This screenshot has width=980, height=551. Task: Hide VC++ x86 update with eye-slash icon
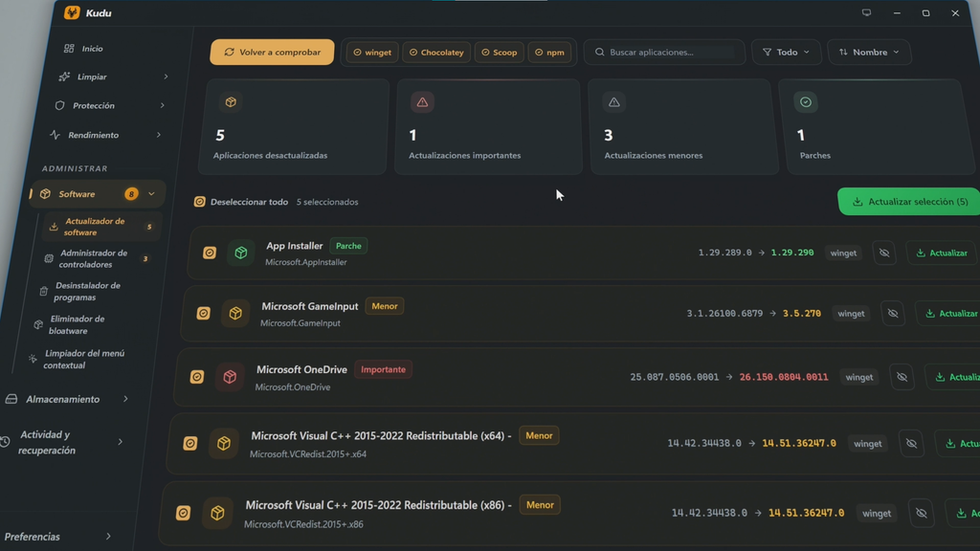[x=922, y=514]
